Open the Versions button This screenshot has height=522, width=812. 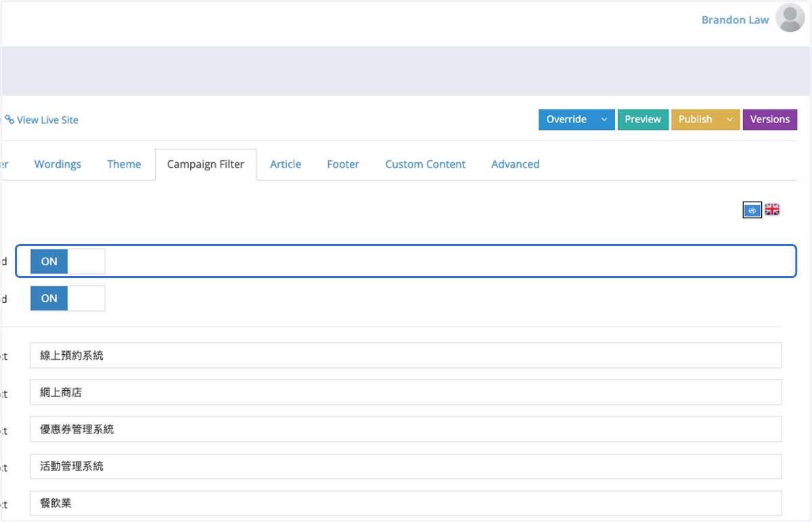770,120
